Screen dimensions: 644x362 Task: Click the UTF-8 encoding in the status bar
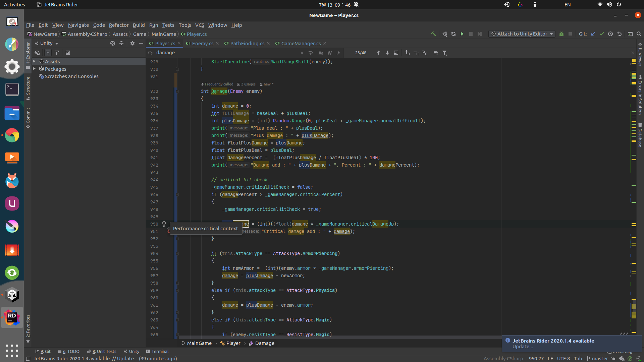click(563, 359)
